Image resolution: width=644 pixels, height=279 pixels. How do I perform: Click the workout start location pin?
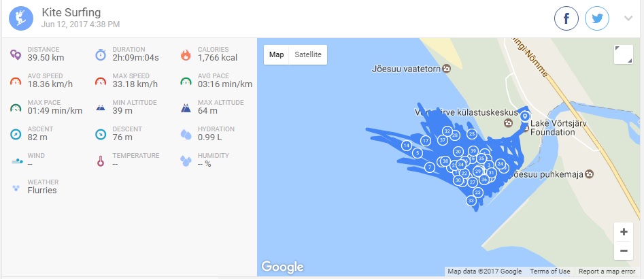(524, 117)
